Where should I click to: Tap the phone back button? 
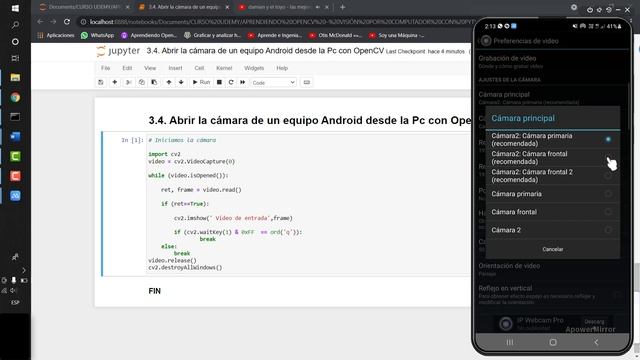point(596,342)
